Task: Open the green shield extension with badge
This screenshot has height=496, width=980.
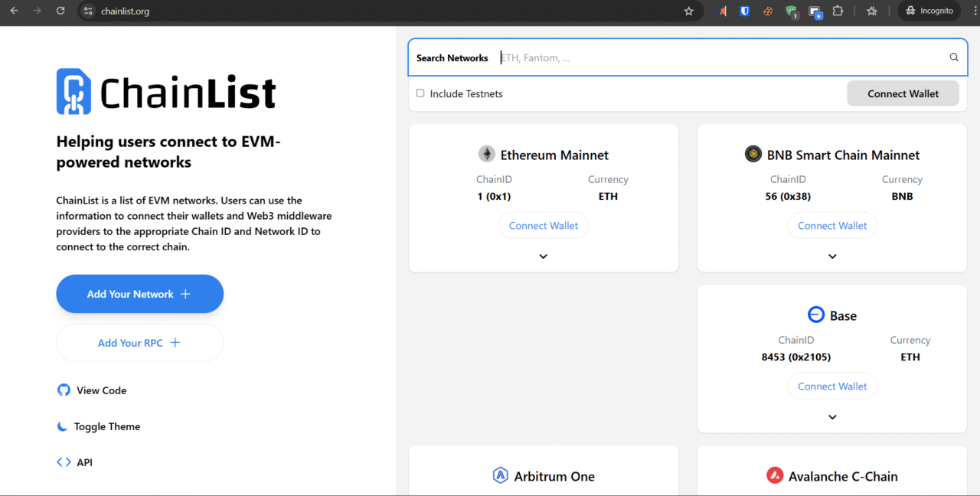Action: 792,11
